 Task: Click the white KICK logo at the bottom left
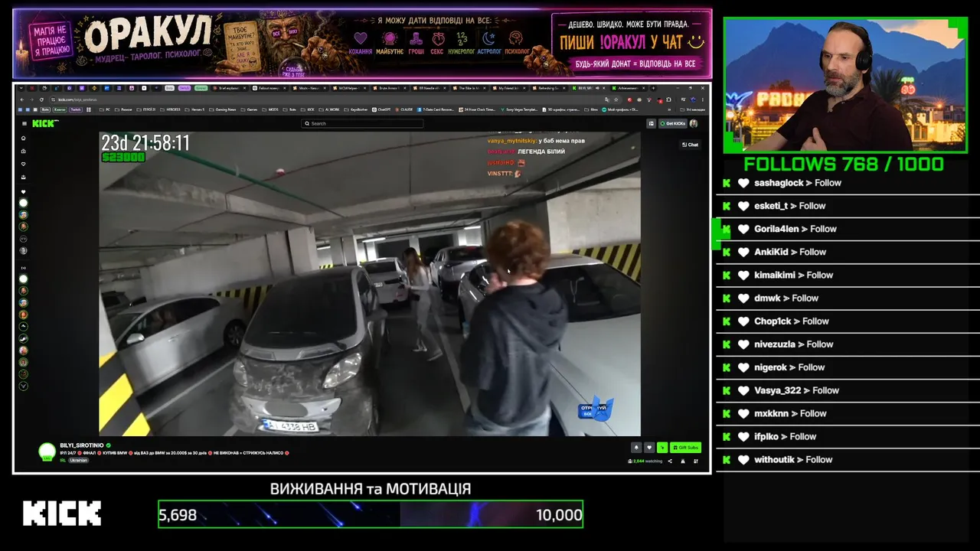tap(61, 514)
